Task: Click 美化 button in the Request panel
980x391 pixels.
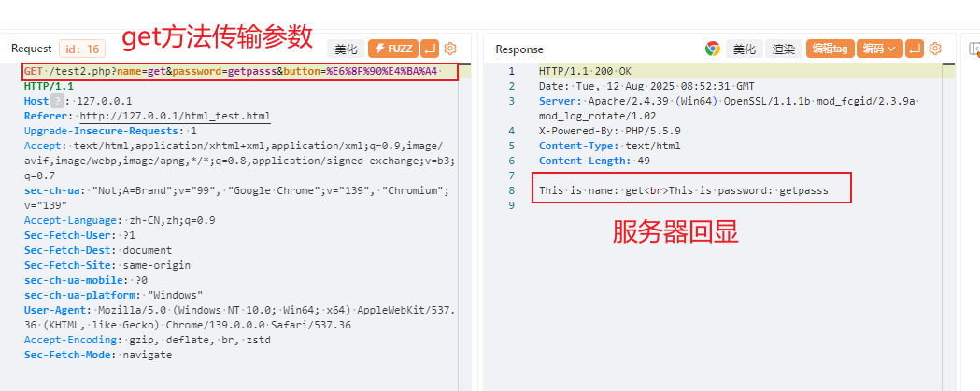Action: tap(346, 49)
